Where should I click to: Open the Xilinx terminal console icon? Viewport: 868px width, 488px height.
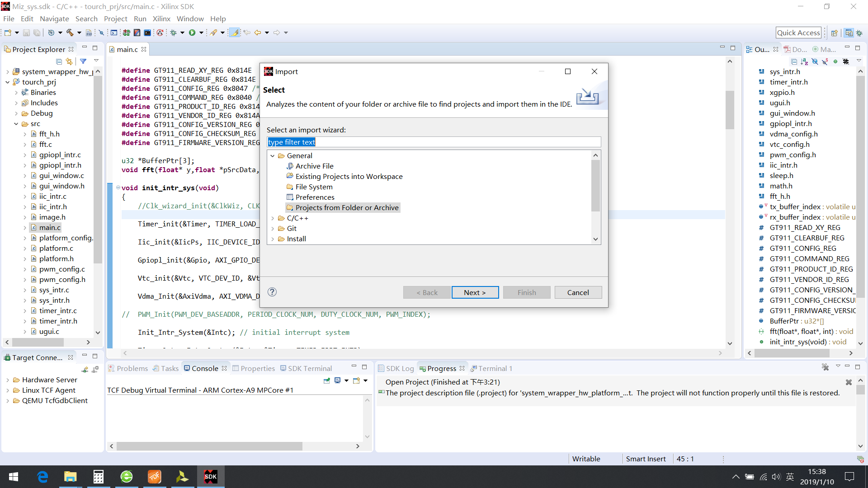147,33
